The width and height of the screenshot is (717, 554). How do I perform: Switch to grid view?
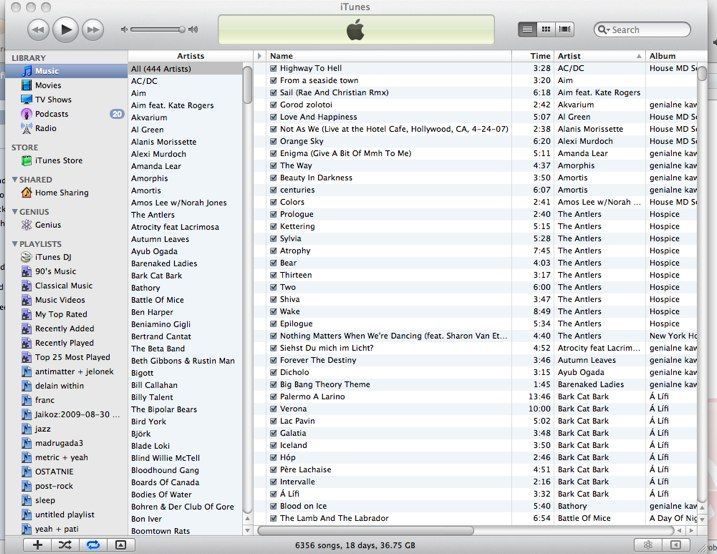[546, 29]
